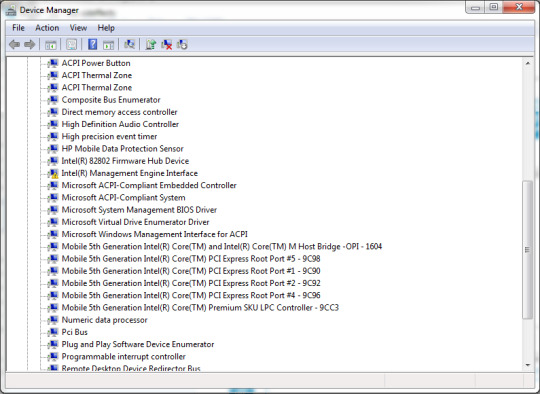The width and height of the screenshot is (540, 394).
Task: Click the device icon beside HP Mobile Data Protection Sensor
Action: (53, 149)
